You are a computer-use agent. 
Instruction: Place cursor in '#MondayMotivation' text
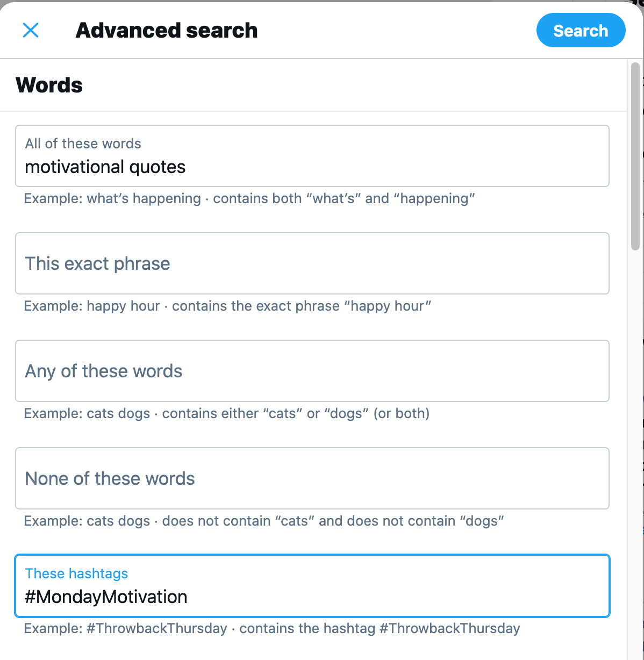(106, 597)
